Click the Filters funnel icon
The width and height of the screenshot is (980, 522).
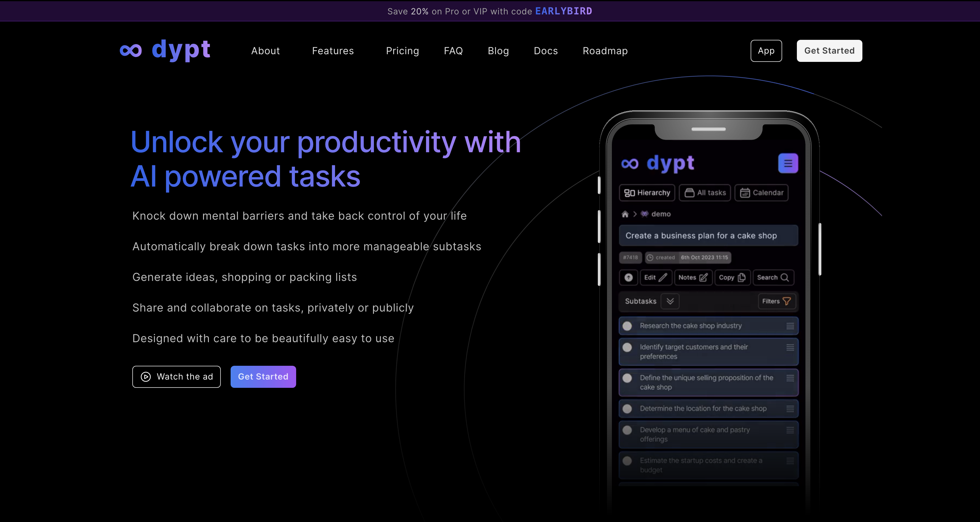787,301
